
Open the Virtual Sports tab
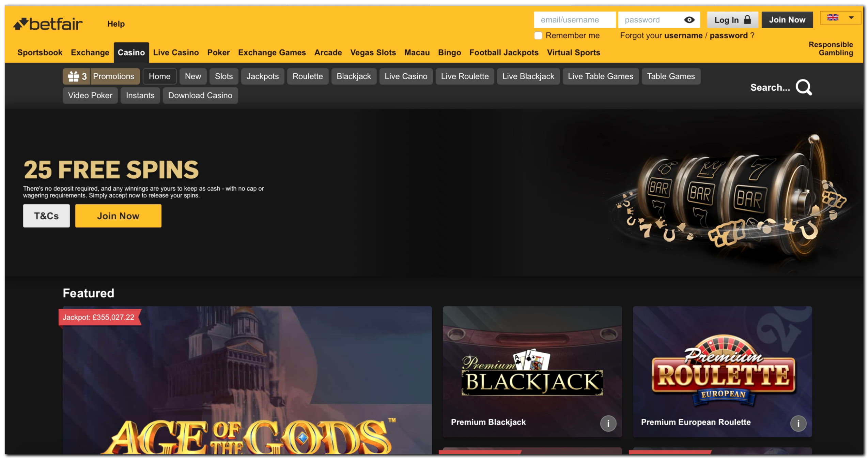coord(573,53)
